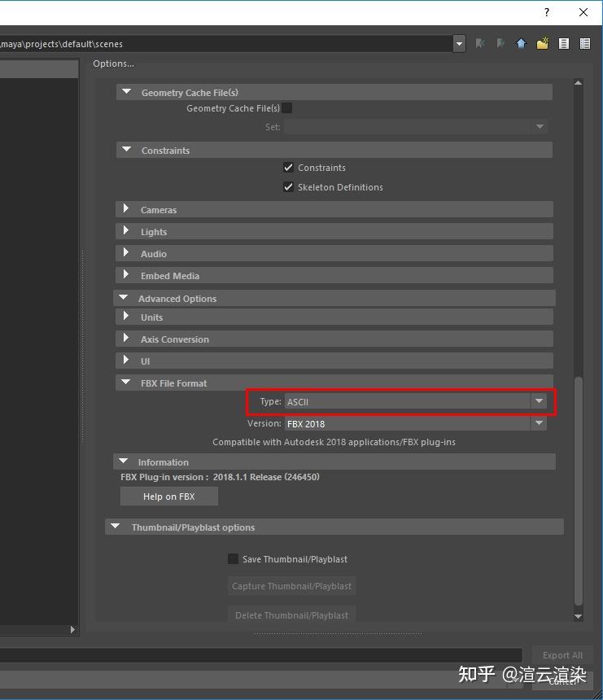Click the Compatible with Autodesk 2018 text

pos(334,442)
